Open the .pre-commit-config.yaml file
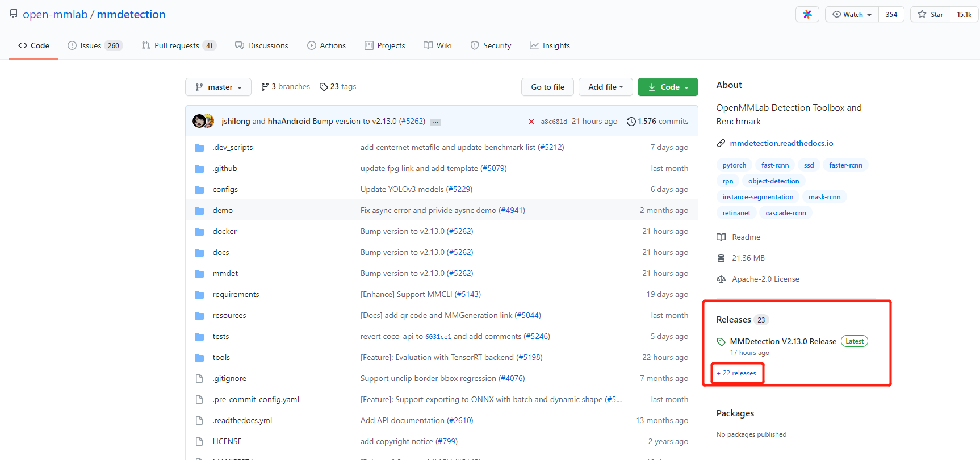 tap(256, 399)
